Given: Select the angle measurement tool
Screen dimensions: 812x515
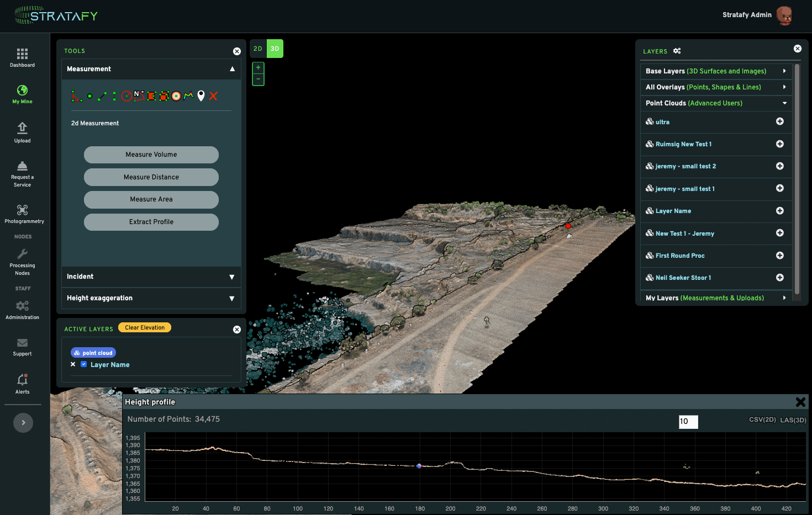Looking at the screenshot, I should [76, 97].
